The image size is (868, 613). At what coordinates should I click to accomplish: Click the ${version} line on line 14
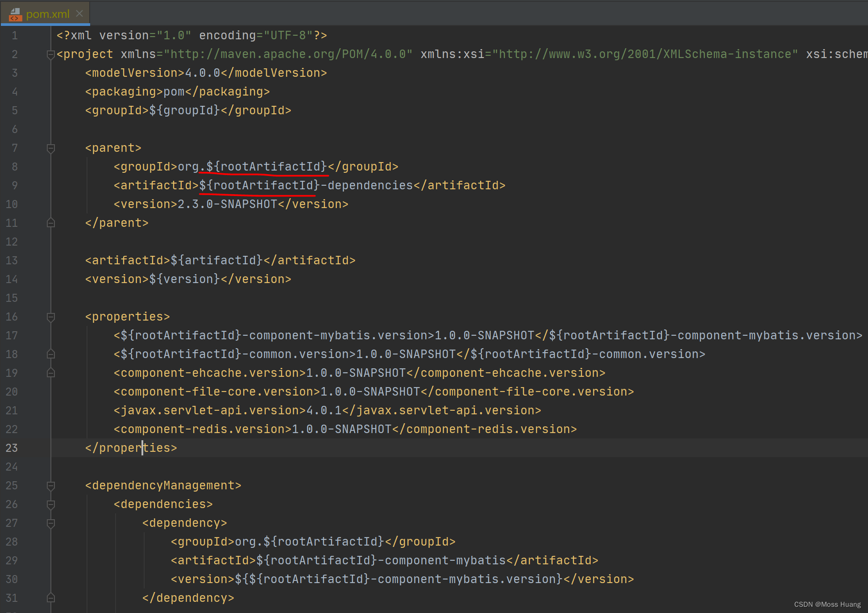click(188, 279)
